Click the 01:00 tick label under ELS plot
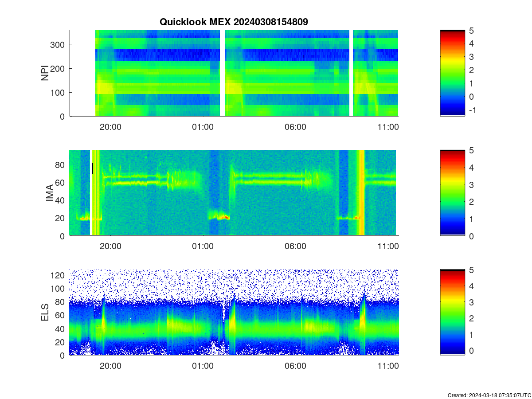 tap(203, 366)
